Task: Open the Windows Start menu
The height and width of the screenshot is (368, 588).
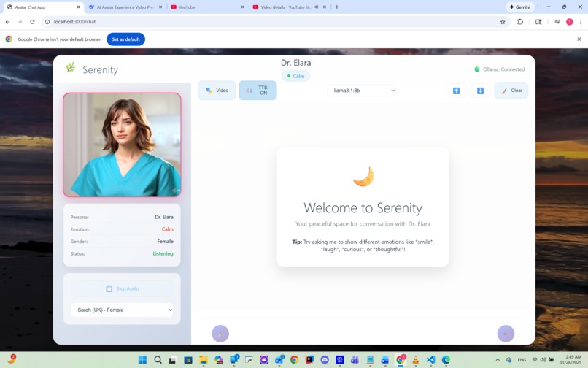Action: click(x=142, y=360)
